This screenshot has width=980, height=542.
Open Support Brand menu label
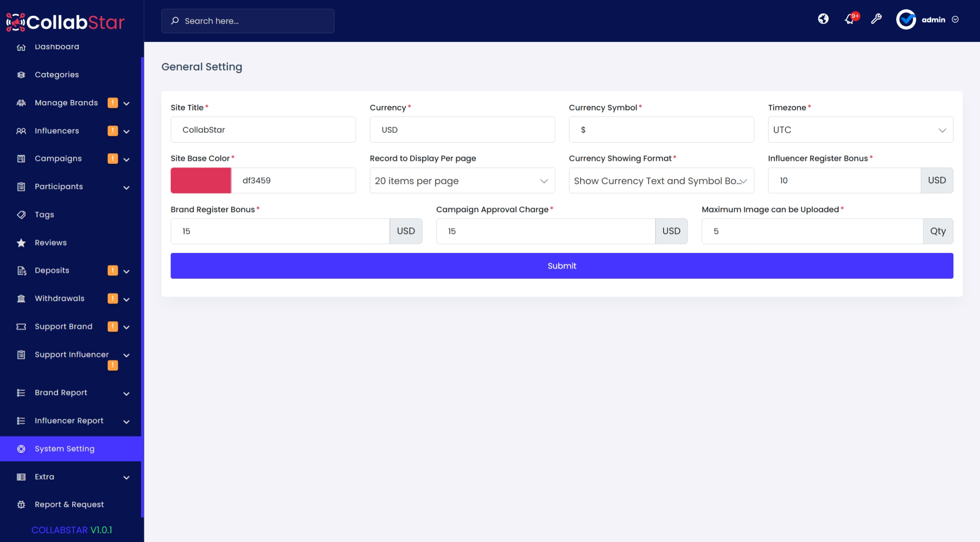(63, 327)
